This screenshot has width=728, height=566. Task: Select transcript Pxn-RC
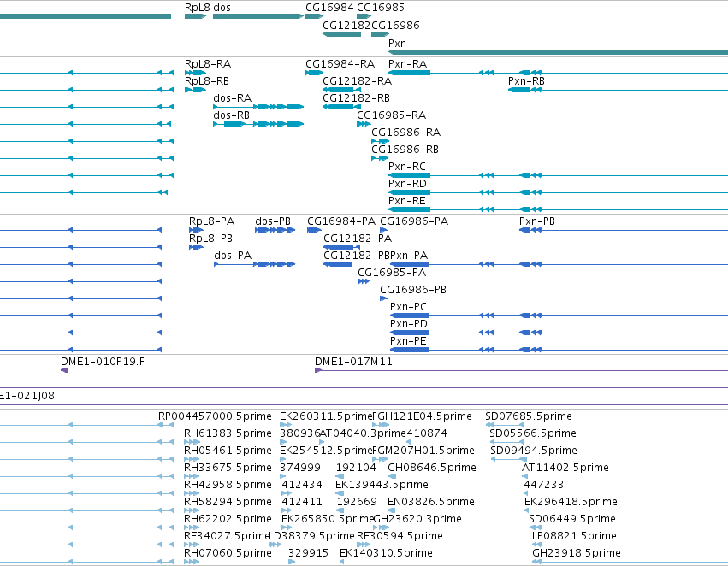[406, 167]
